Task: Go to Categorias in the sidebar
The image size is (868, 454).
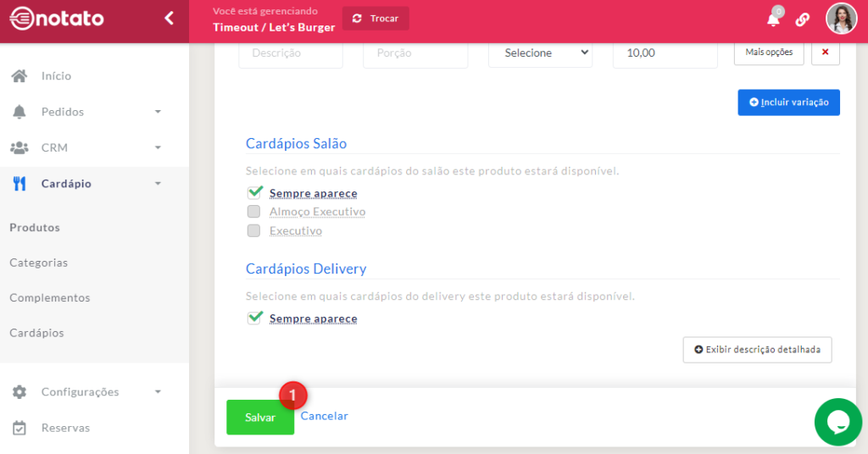Action: pyautogui.click(x=38, y=263)
